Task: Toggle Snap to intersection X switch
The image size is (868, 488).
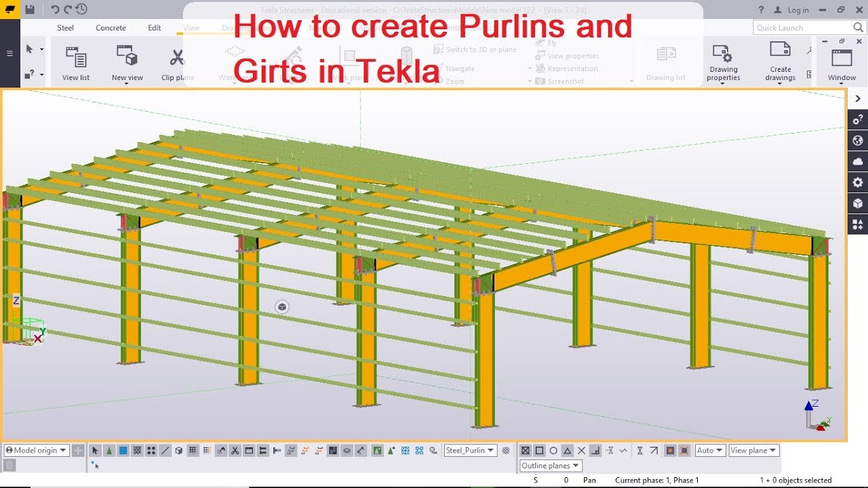Action: tap(581, 450)
